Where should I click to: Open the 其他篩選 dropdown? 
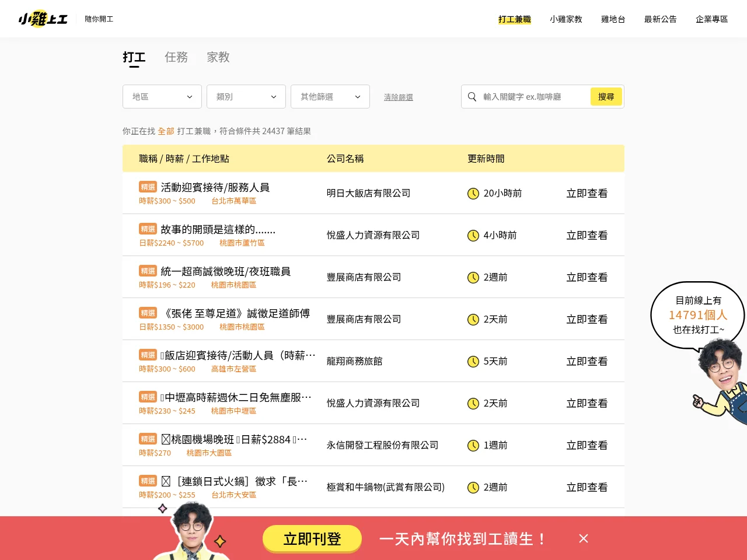330,97
